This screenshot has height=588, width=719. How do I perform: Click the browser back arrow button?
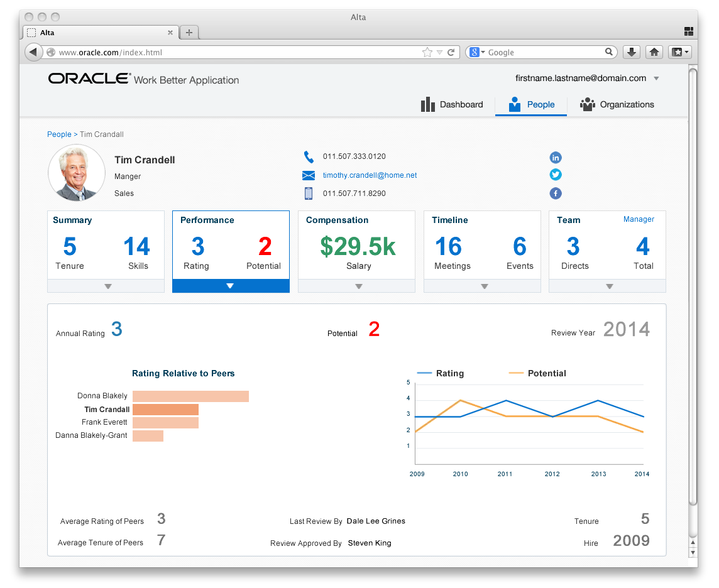click(x=33, y=52)
